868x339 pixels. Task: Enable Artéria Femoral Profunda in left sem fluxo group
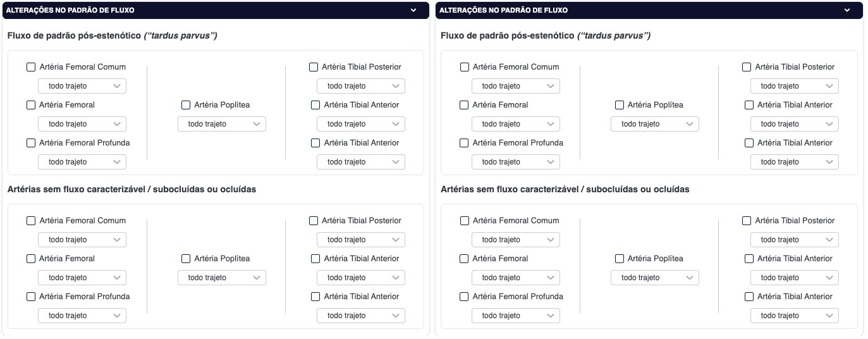[x=31, y=297]
